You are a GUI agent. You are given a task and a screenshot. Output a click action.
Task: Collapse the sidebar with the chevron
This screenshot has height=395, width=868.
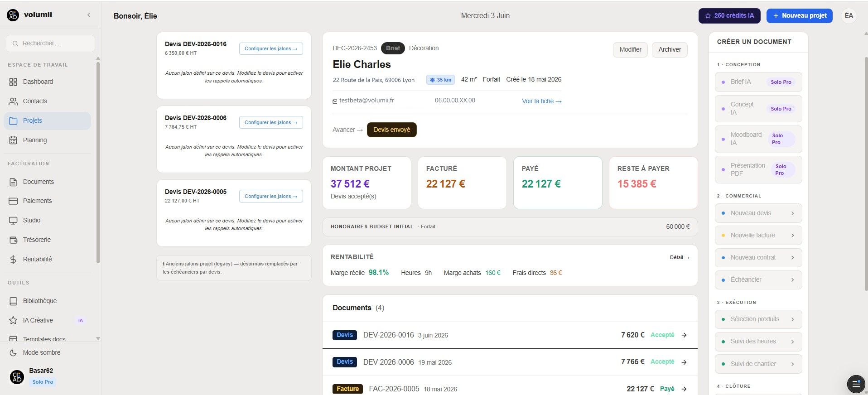pyautogui.click(x=89, y=15)
